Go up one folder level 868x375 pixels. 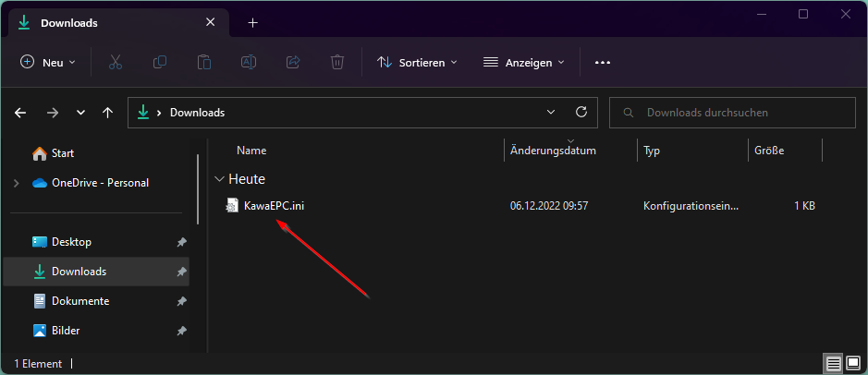108,113
